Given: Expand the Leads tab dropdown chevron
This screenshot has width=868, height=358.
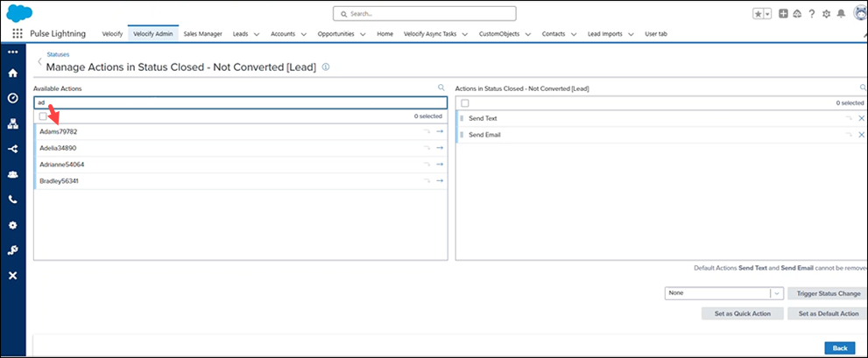Looking at the screenshot, I should (x=257, y=34).
